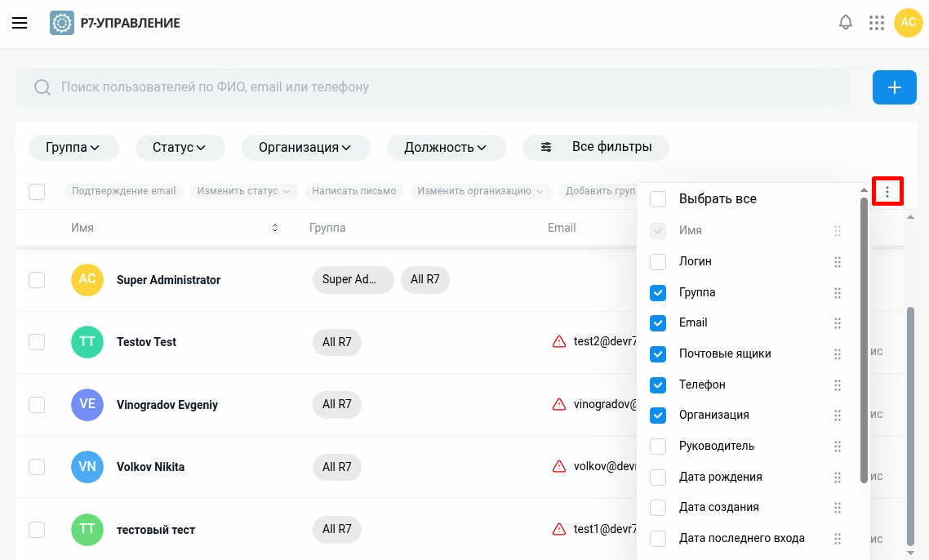
Task: Expand the Группа filter dropdown
Action: [73, 148]
